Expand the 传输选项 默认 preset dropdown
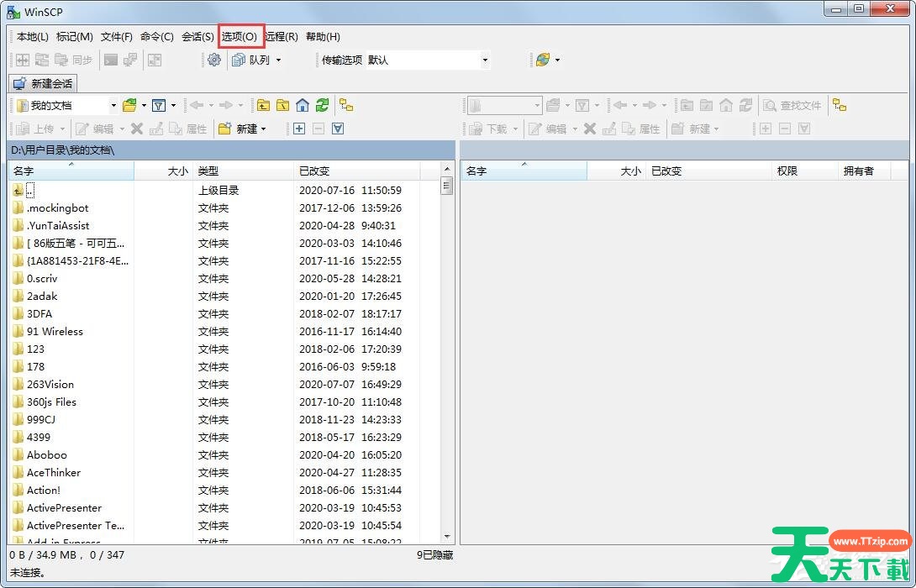Image resolution: width=916 pixels, height=588 pixels. click(x=485, y=60)
